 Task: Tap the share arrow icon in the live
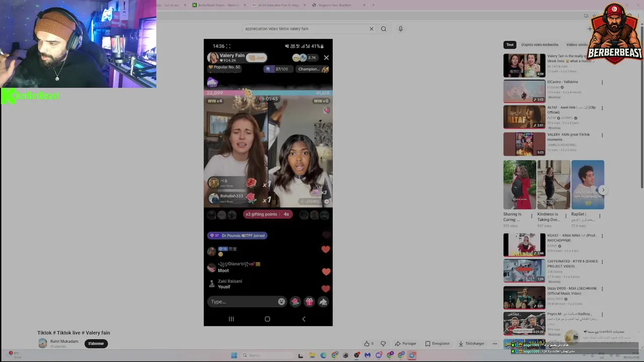(324, 302)
